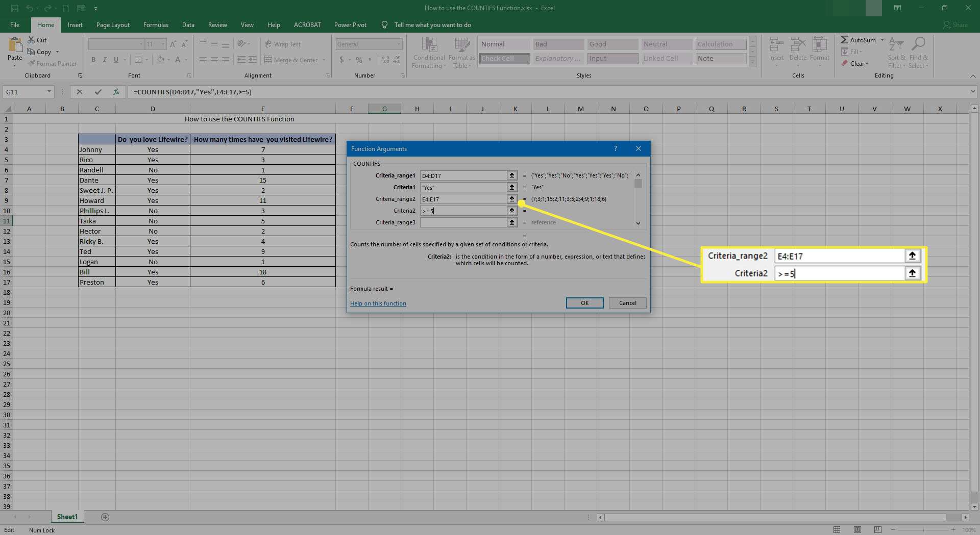Click the Criteria_range3 input field
This screenshot has height=535, width=980.
pos(463,222)
